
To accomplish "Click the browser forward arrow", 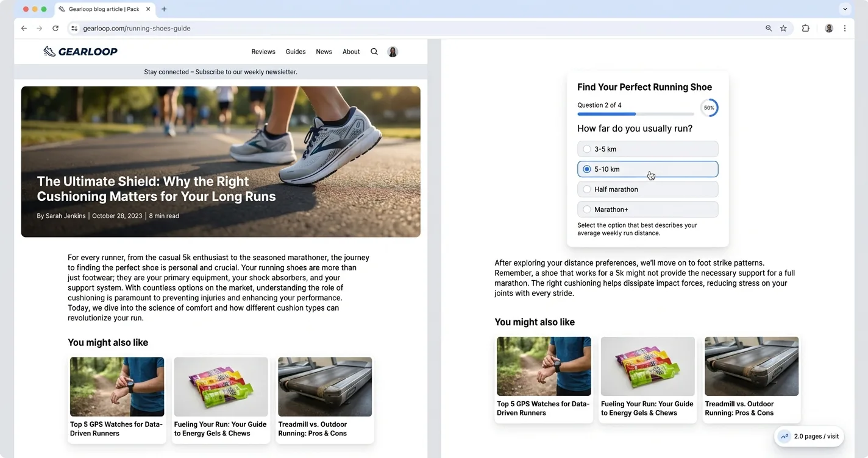I will [x=40, y=28].
